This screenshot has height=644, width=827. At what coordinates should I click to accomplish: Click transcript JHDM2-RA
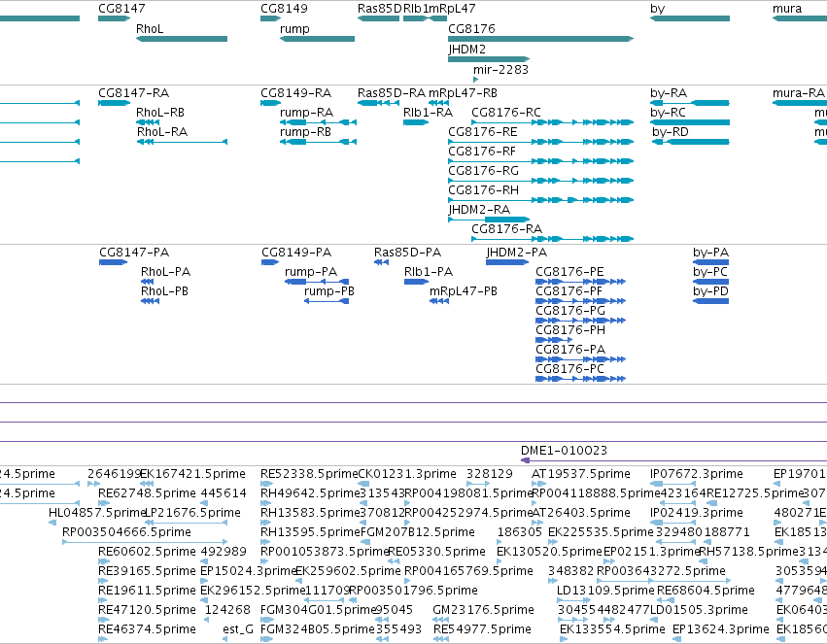coord(489,220)
